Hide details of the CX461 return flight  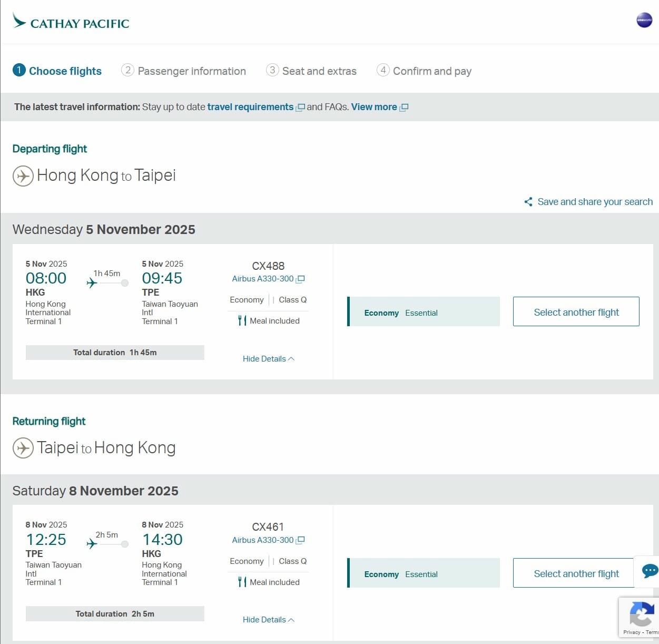click(x=268, y=620)
